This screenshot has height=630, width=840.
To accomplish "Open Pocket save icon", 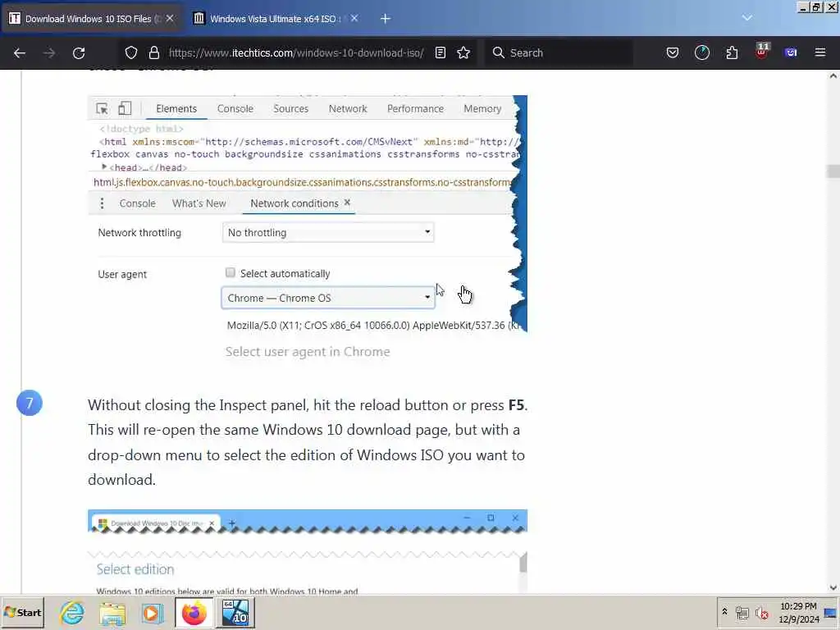I will pos(673,52).
